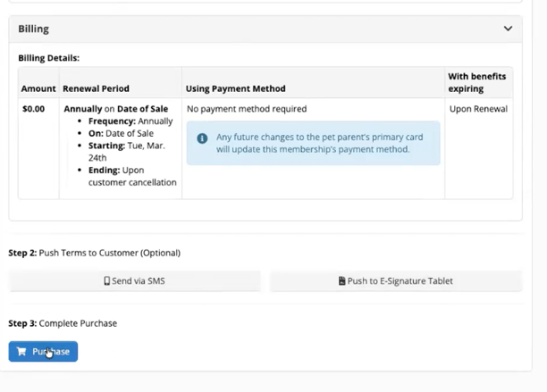This screenshot has height=392, width=547.
Task: Click the Billing Details label
Action: [x=49, y=58]
